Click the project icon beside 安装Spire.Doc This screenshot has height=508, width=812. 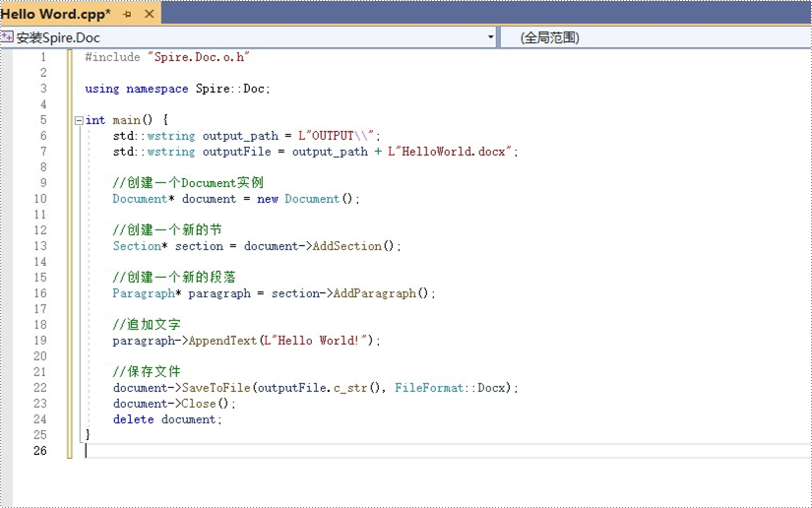click(x=7, y=36)
